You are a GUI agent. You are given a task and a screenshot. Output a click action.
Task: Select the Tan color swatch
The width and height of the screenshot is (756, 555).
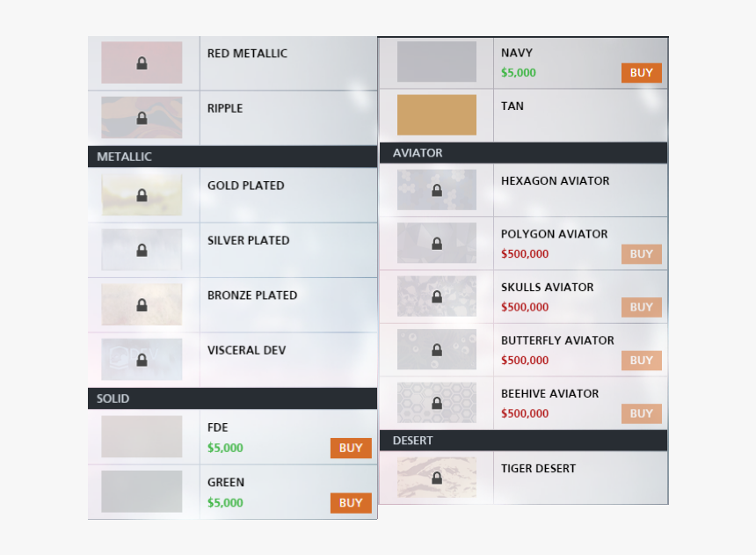click(x=437, y=115)
